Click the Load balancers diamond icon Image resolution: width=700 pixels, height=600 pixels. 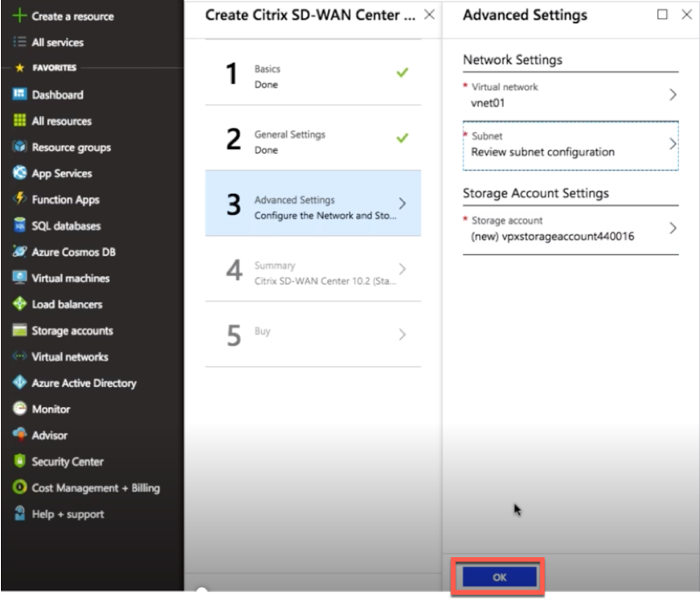pos(20,304)
